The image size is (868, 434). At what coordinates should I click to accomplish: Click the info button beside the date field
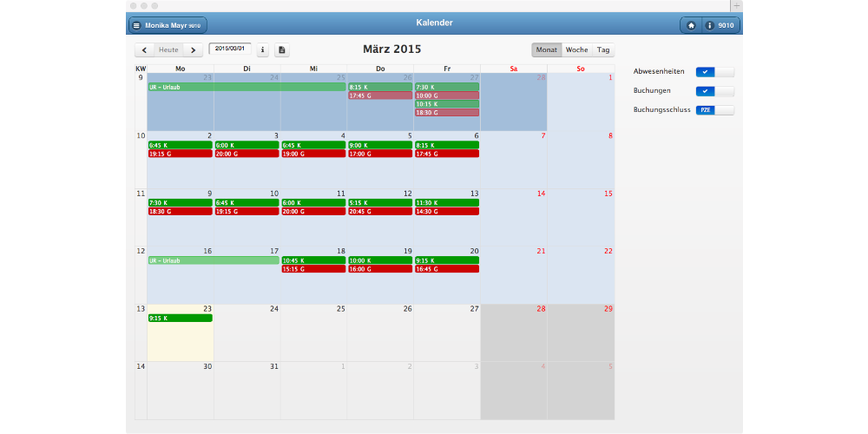[263, 50]
